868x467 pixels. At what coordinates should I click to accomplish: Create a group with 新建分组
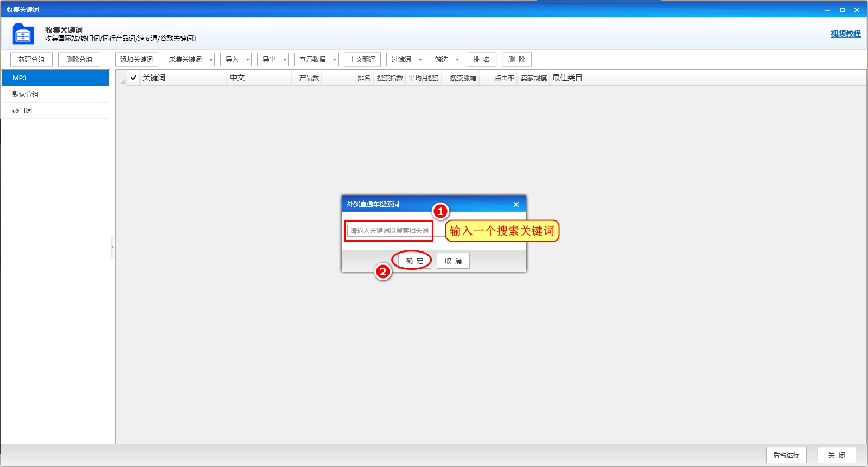point(31,60)
